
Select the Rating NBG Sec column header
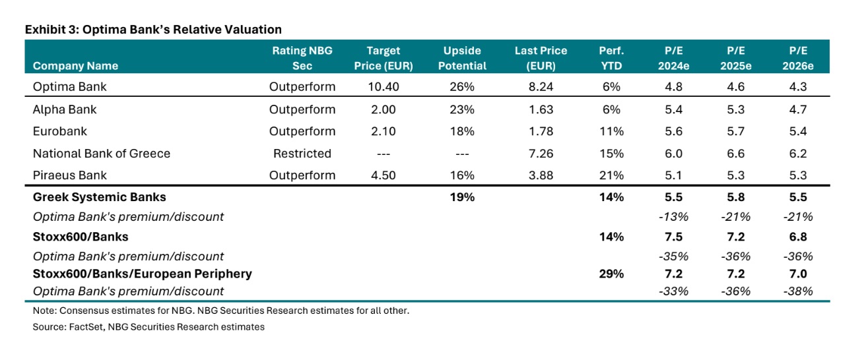point(302,58)
